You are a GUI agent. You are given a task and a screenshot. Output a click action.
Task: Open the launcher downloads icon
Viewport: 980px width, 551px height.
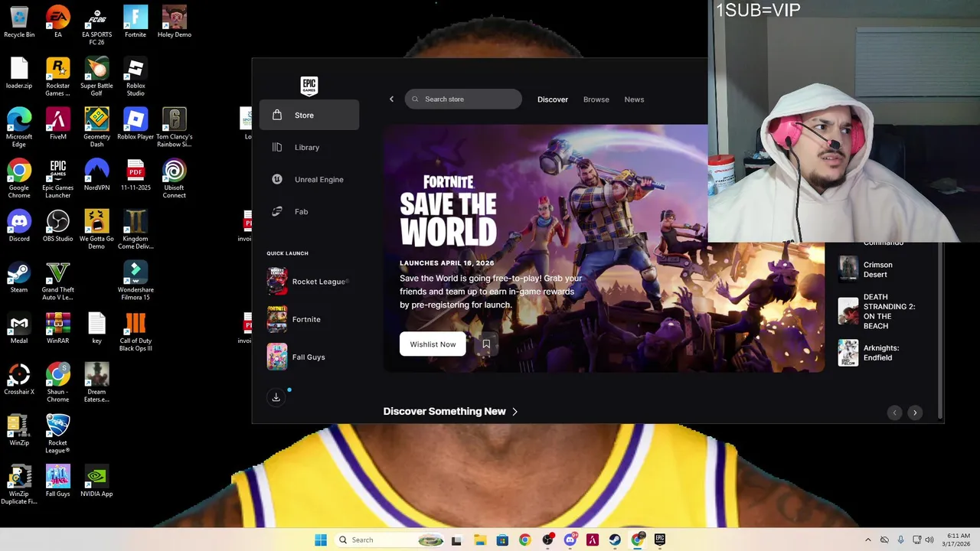tap(276, 396)
